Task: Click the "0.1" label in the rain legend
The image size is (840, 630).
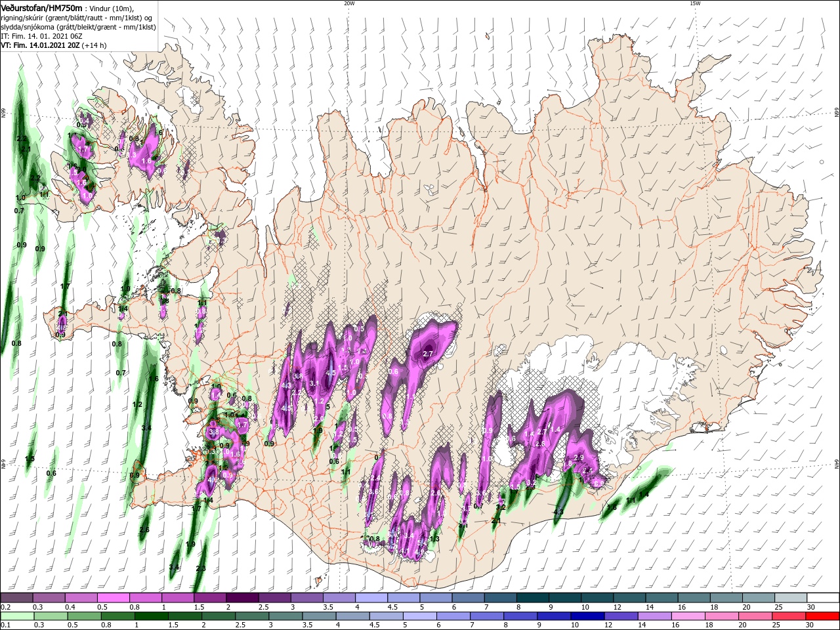Action: tap(5, 625)
